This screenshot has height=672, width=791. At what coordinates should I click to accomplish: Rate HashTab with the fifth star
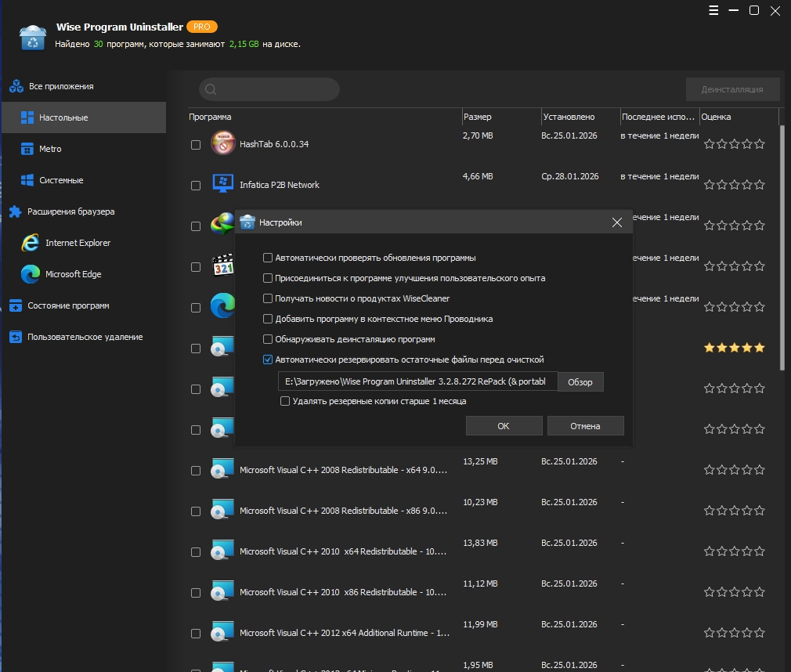tap(759, 144)
